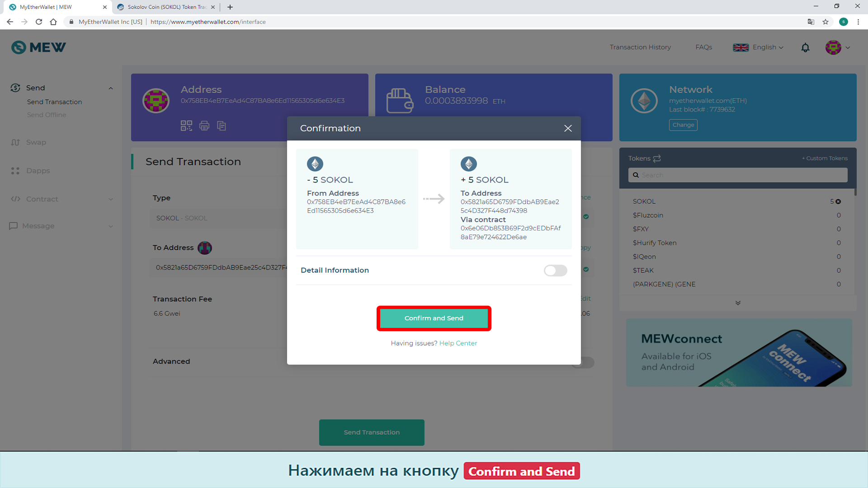
Task: Add Custom Tokens
Action: tap(825, 158)
